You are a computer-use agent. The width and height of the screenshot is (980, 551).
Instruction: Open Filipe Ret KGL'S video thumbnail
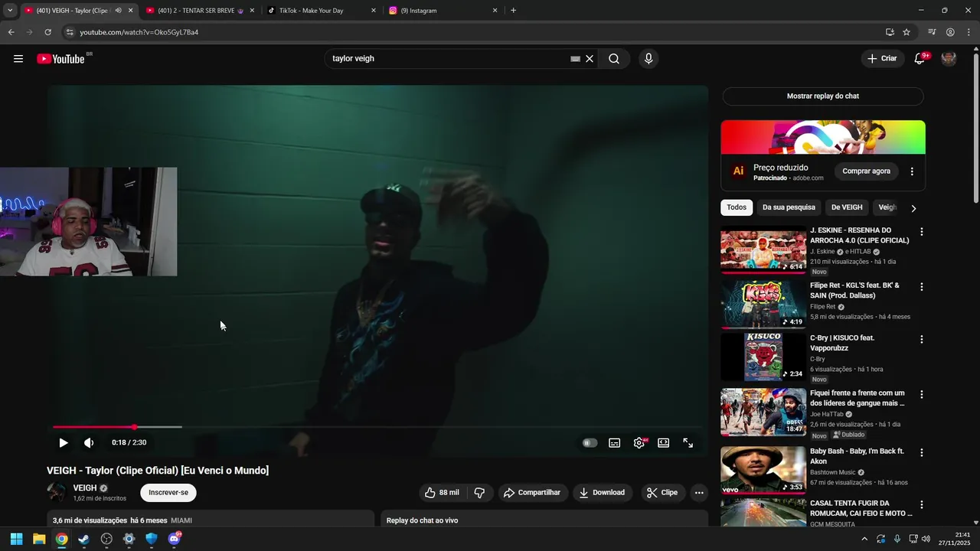pos(763,304)
